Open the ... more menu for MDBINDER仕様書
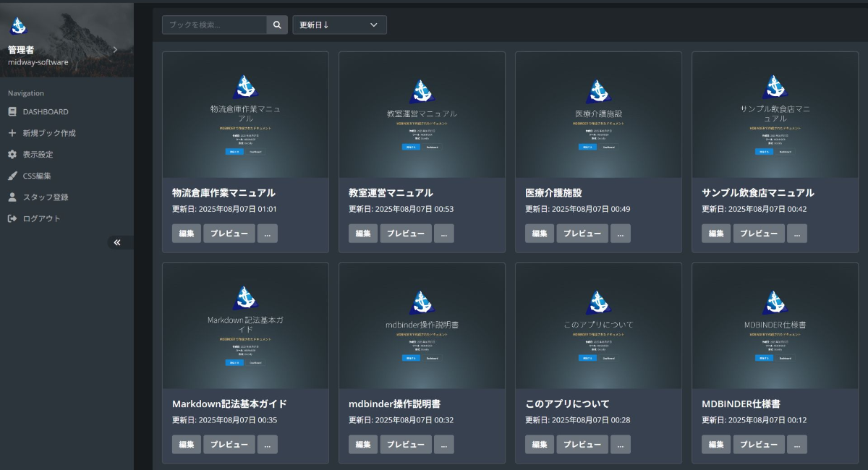 point(796,445)
